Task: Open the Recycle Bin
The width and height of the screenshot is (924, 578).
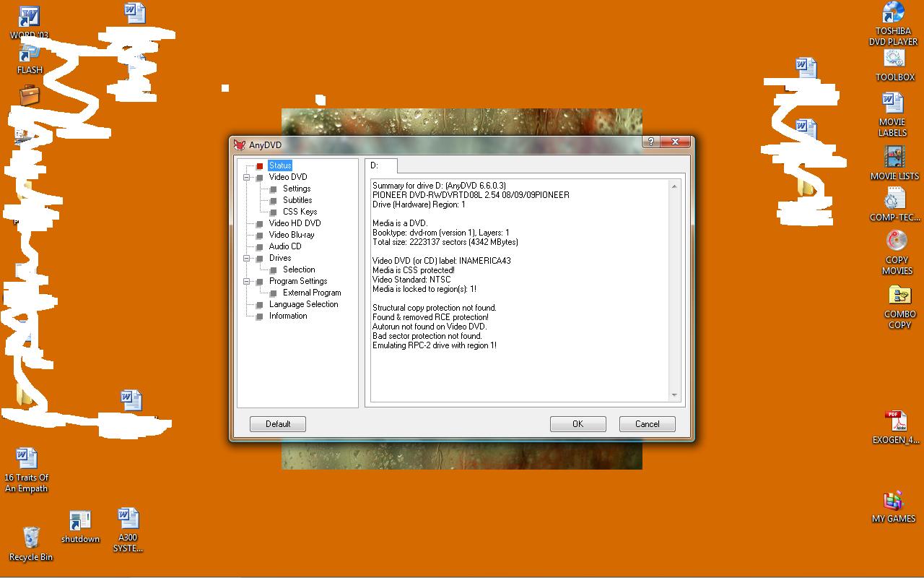Action: coord(31,544)
